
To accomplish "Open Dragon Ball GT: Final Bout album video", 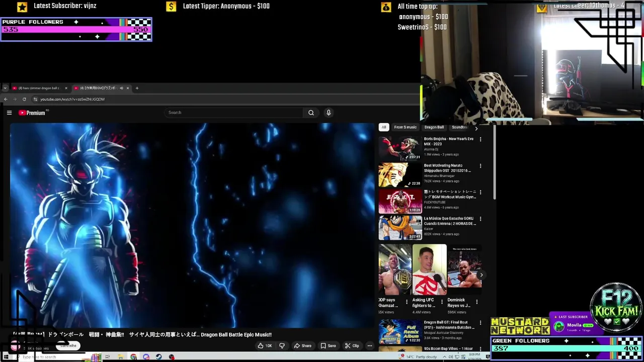I will [400, 331].
